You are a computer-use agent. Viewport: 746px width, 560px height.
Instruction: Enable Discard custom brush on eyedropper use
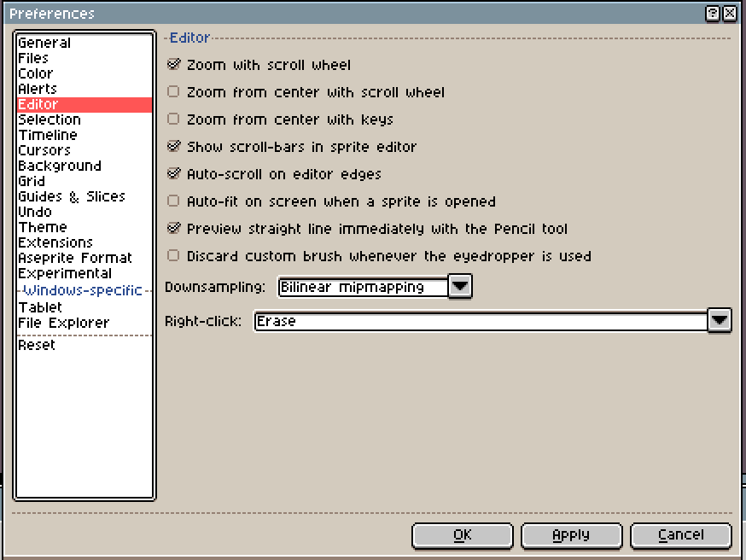pos(174,256)
